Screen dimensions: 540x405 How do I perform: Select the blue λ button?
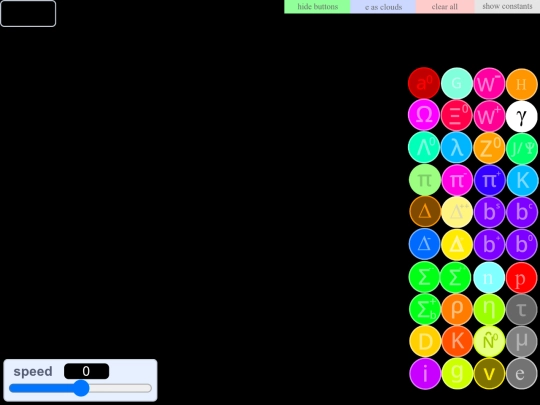[457, 148]
